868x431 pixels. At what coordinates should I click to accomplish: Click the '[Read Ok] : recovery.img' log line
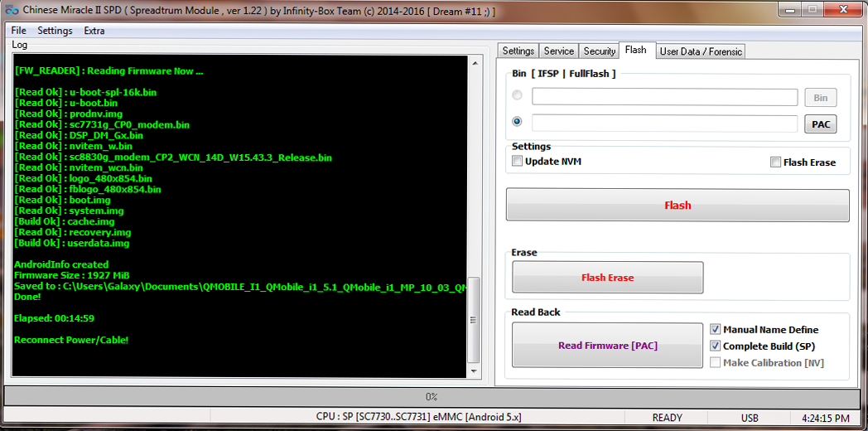73,232
